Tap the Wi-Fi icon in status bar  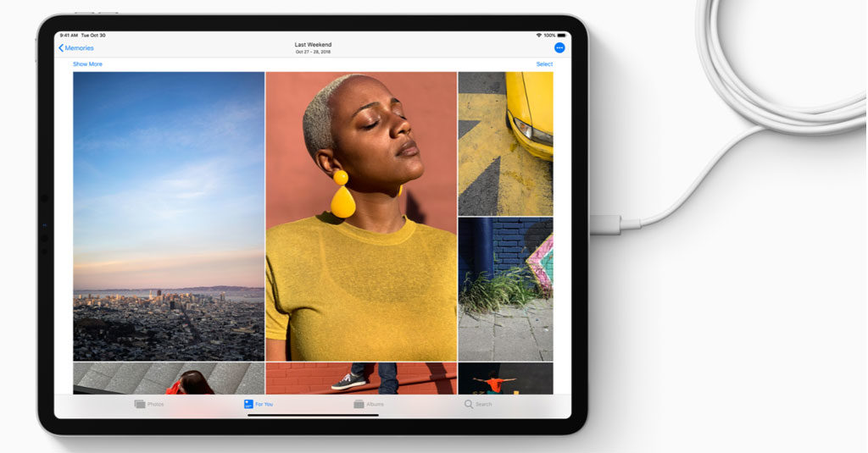[x=538, y=36]
